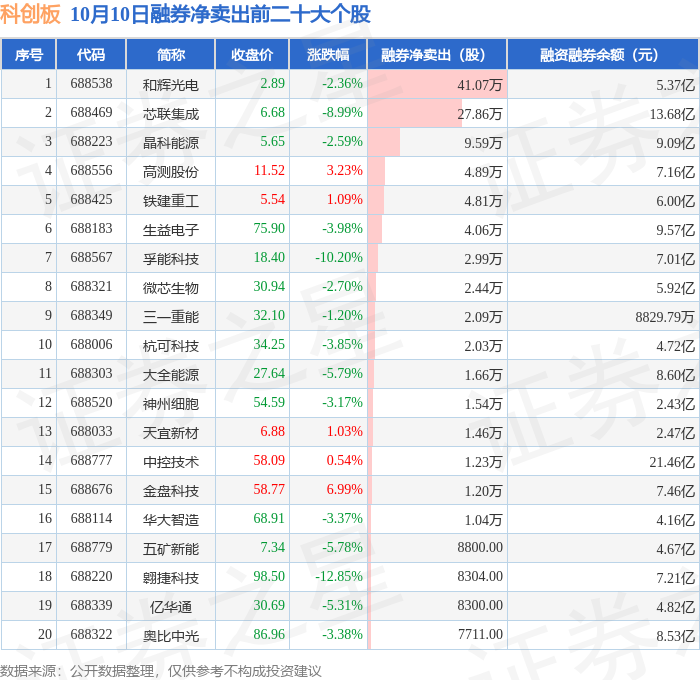The height and width of the screenshot is (680, 700).
Task: Click the 简称 column header
Action: 171,54
